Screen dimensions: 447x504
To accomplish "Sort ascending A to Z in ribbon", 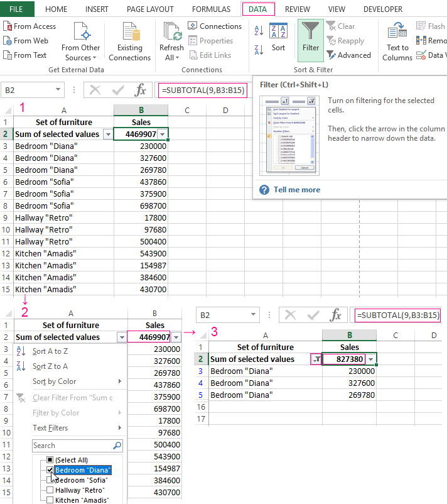I will point(259,31).
